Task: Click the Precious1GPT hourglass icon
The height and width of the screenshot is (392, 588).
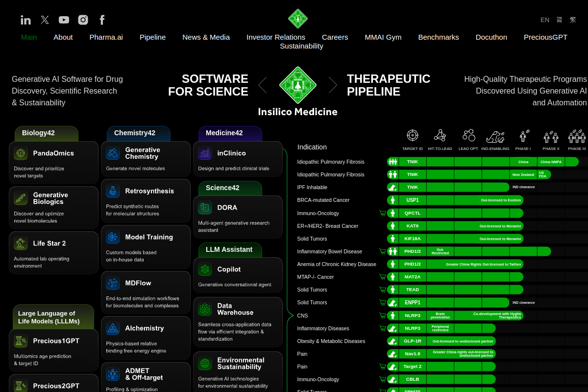Action: 21,341
